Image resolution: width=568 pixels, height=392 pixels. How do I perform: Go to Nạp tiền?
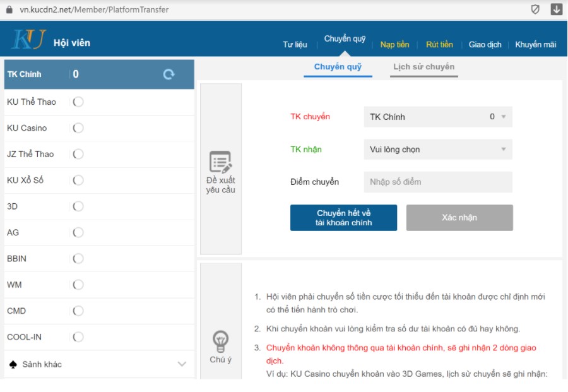(394, 45)
